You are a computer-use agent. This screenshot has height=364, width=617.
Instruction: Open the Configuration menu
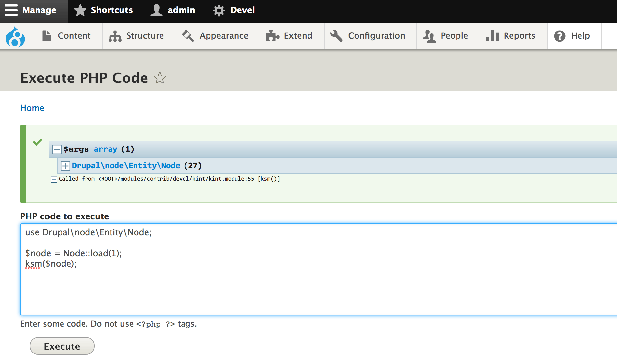click(368, 36)
